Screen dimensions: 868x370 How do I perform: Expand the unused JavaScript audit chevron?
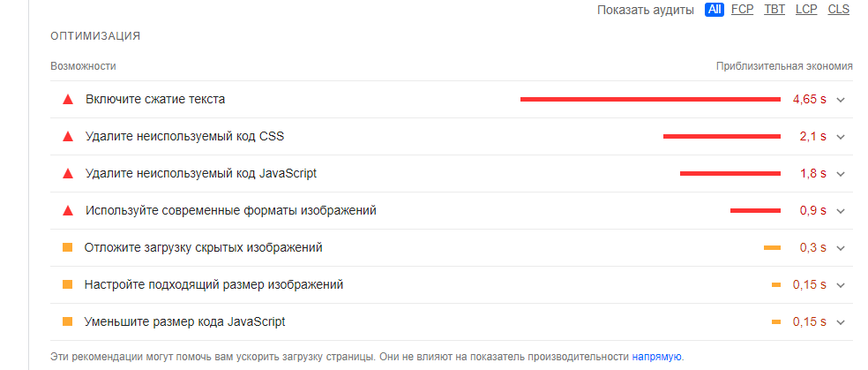point(841,174)
